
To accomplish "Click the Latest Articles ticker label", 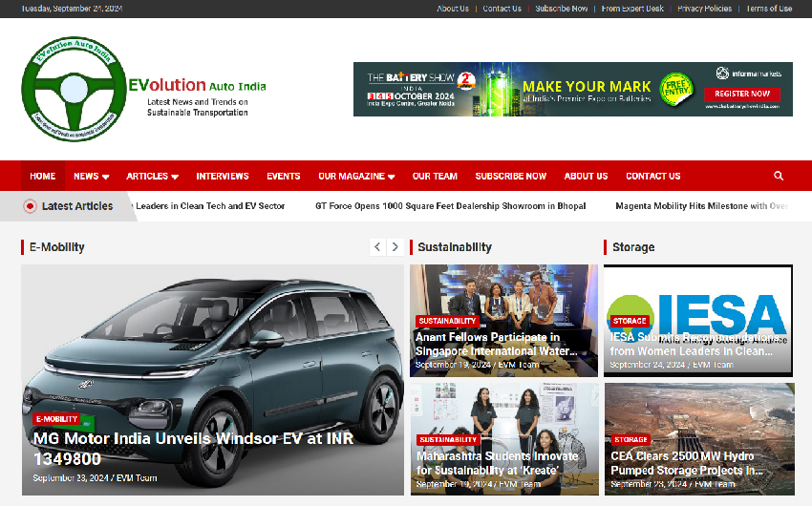I will (77, 206).
